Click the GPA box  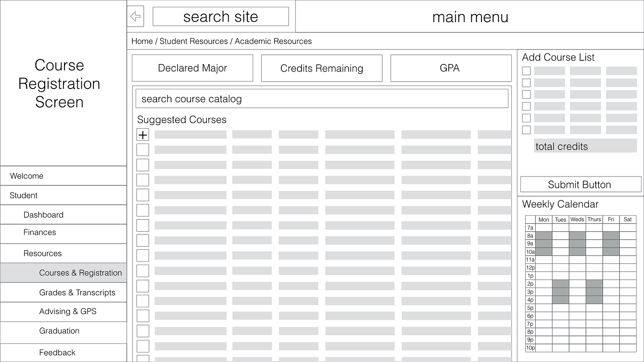pos(450,68)
